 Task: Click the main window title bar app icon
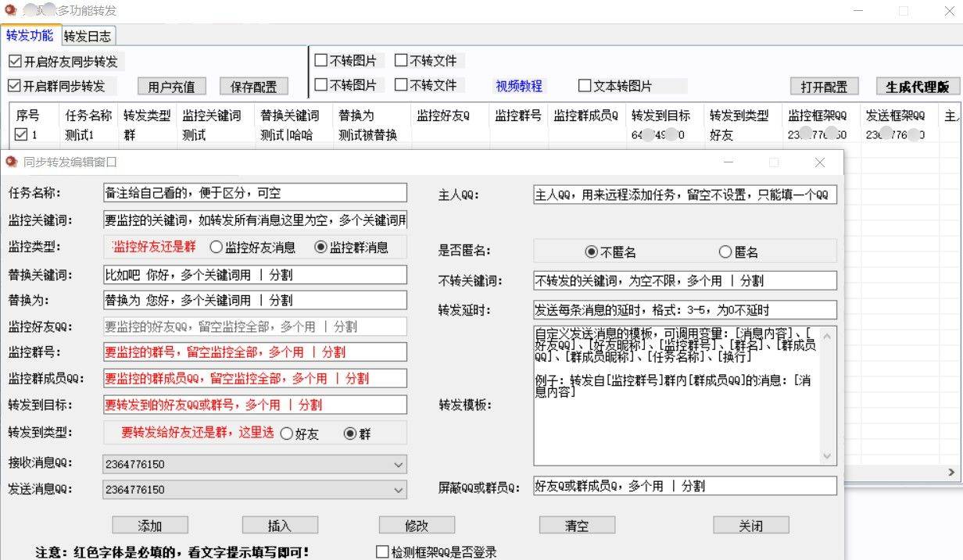(x=11, y=10)
